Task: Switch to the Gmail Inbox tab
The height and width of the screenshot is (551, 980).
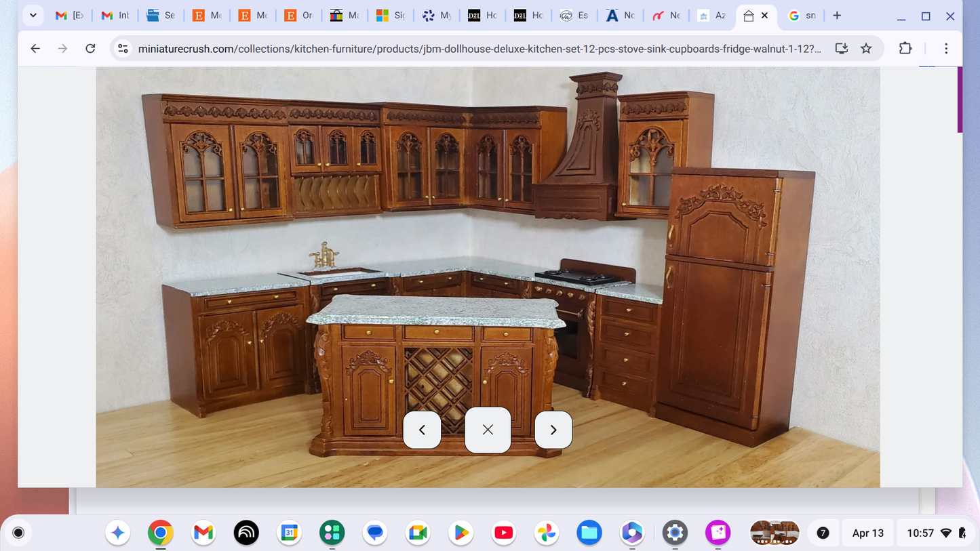Action: (x=115, y=15)
